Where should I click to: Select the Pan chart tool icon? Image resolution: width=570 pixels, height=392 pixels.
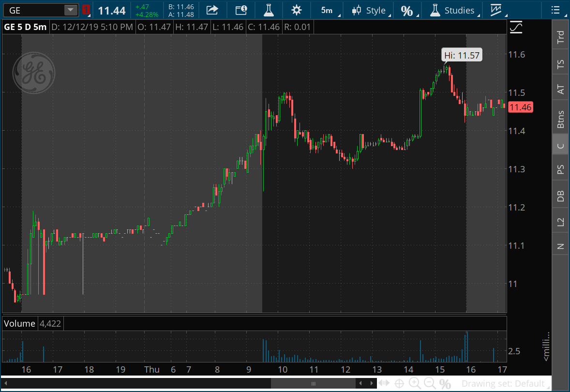pyautogui.click(x=384, y=383)
